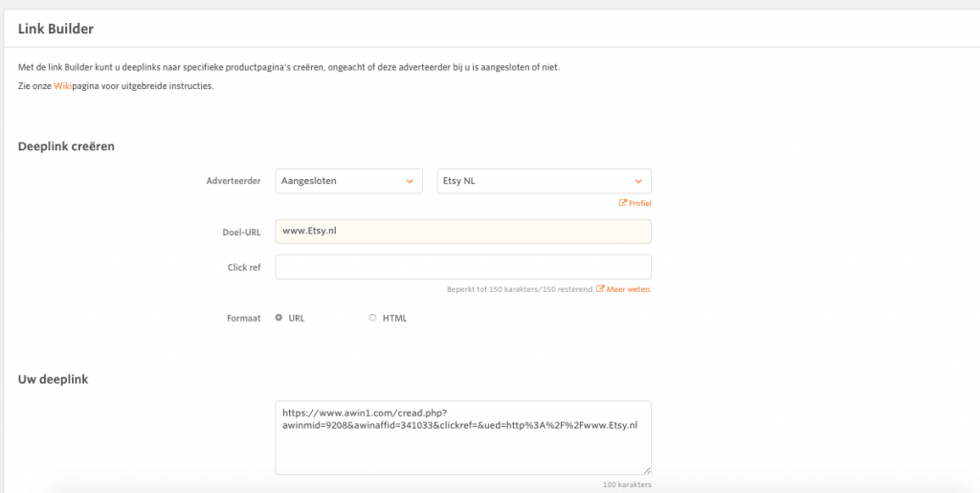The height and width of the screenshot is (493, 980).
Task: Click the empty Click ref input field
Action: click(x=463, y=267)
